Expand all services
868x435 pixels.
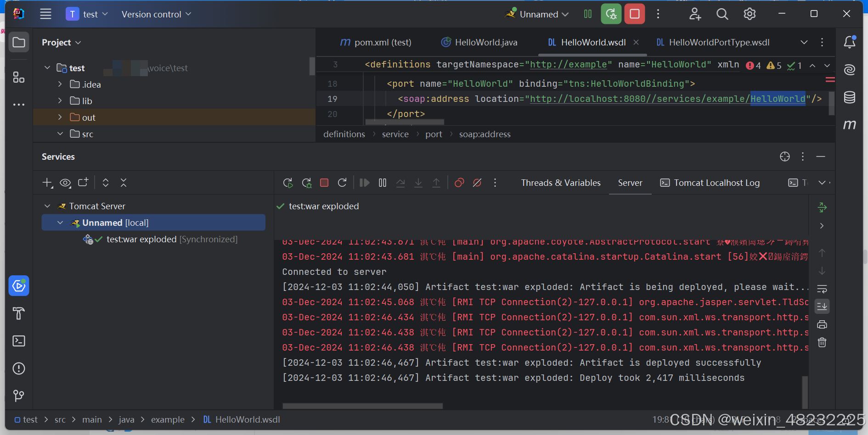point(106,183)
